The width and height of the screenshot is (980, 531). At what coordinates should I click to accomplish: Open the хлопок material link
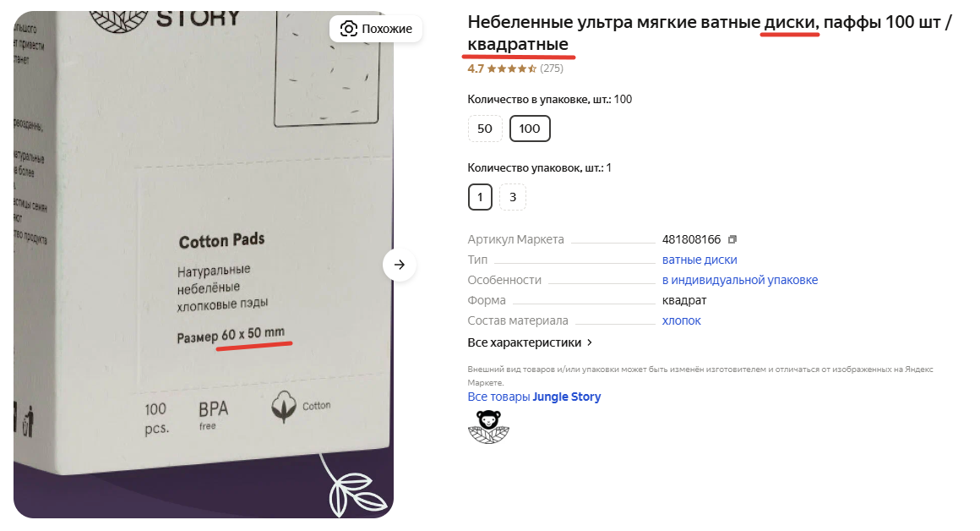pos(681,320)
